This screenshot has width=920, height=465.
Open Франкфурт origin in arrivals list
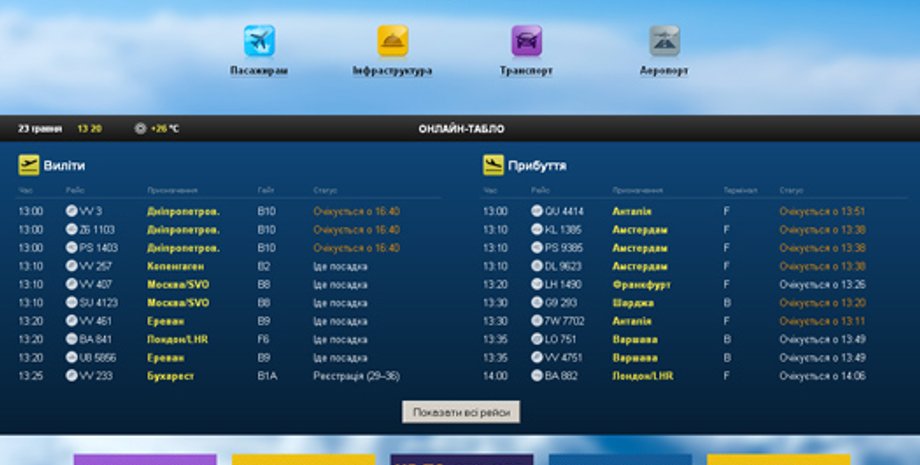coord(640,284)
